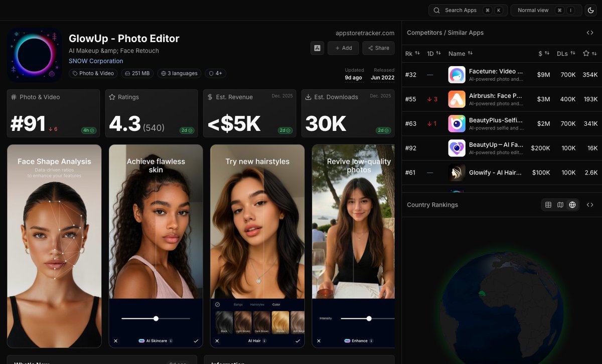The width and height of the screenshot is (602, 364).
Task: Click the $9M revenue cell for Facetune
Action: point(543,75)
